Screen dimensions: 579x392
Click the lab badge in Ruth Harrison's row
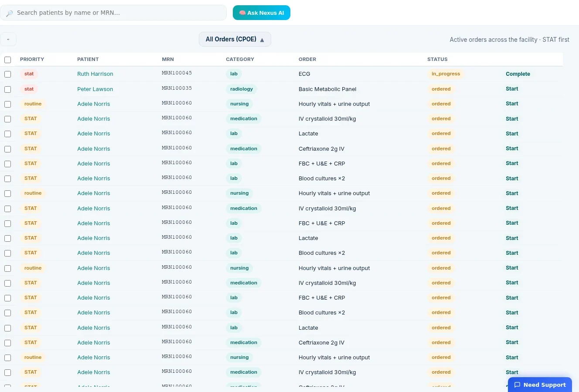(234, 74)
